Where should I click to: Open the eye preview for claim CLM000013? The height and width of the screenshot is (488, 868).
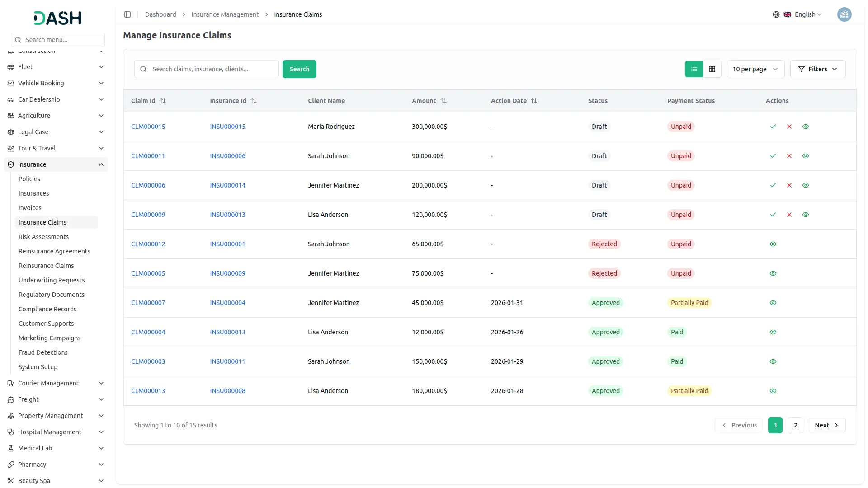(x=773, y=391)
